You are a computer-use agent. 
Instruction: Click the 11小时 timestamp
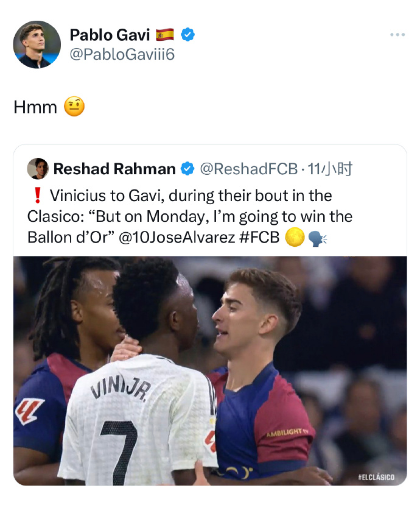pyautogui.click(x=330, y=169)
